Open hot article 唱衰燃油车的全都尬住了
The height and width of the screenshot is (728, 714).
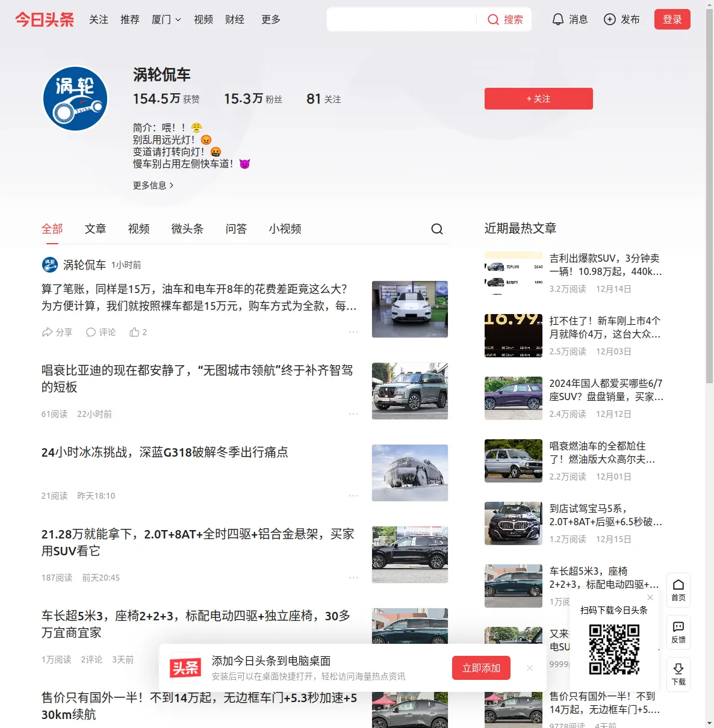click(x=603, y=452)
